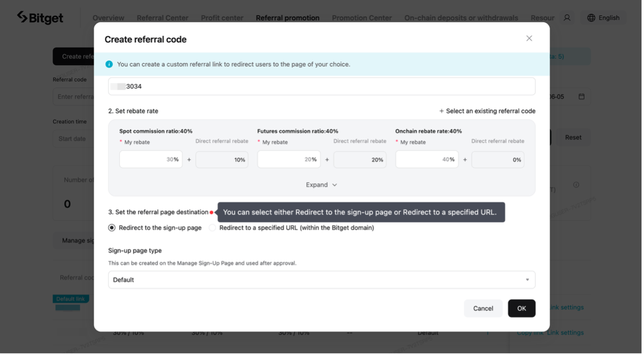Switch to the Overview tab
Image resolution: width=644 pixels, height=355 pixels.
click(108, 18)
